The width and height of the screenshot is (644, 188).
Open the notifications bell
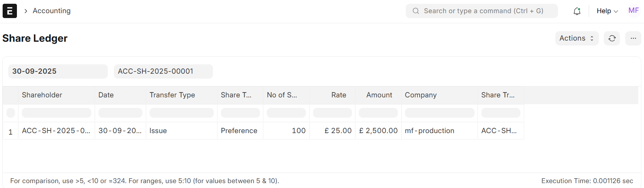click(x=577, y=11)
